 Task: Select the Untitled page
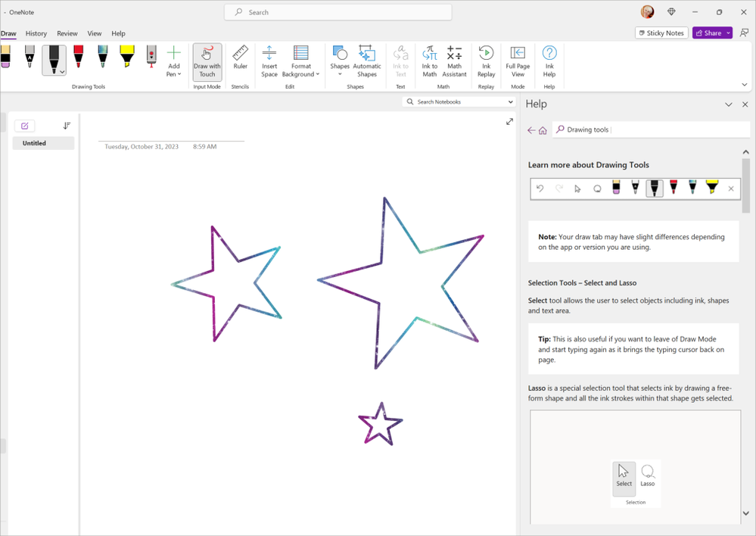click(x=43, y=143)
